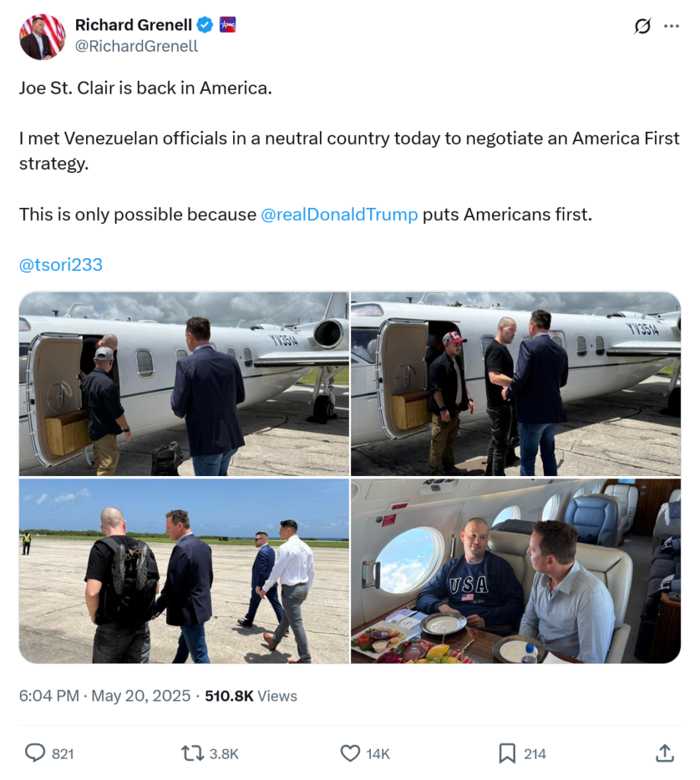
Task: Click the share upload icon
Action: tap(665, 753)
